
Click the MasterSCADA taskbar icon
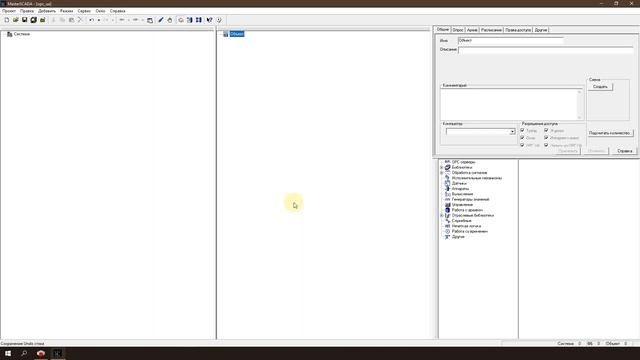point(58,353)
